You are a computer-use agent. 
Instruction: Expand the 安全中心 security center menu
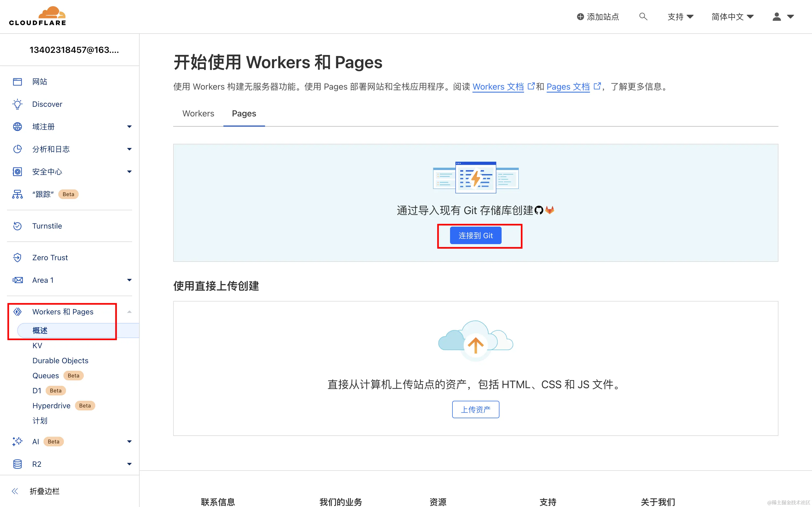pos(129,172)
